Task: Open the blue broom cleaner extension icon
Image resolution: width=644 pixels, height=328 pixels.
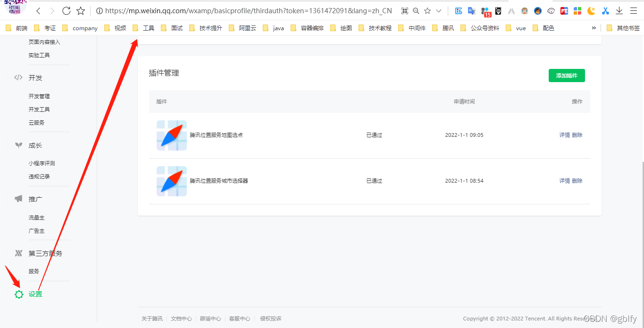Action: 538,10
